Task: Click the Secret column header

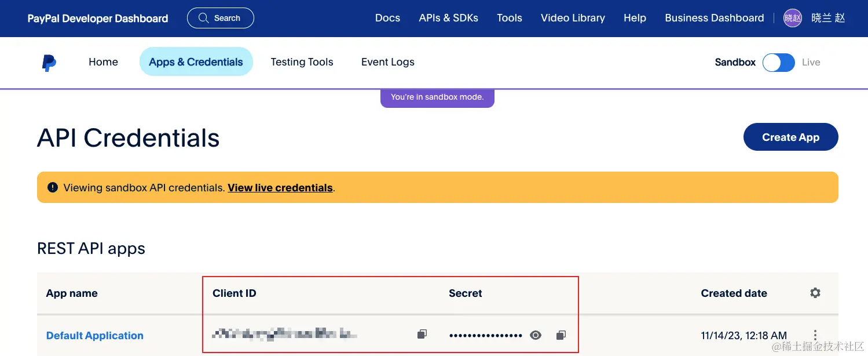Action: click(x=466, y=293)
